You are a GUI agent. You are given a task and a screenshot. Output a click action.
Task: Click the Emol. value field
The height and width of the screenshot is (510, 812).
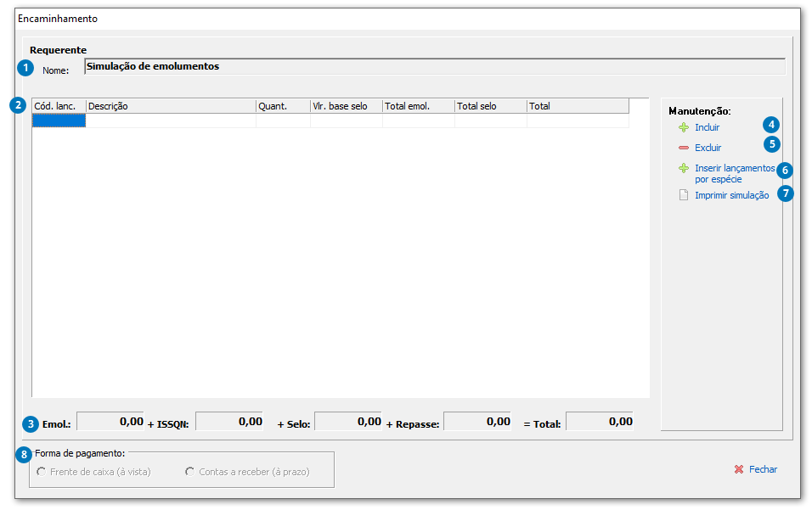[110, 422]
